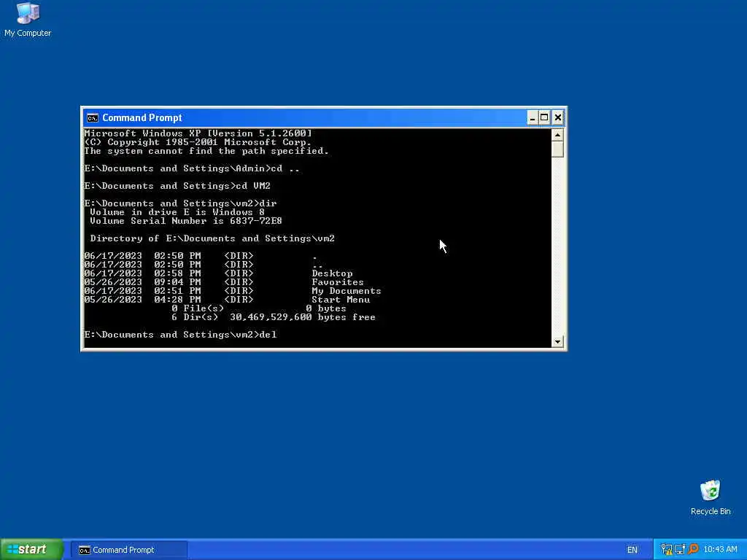This screenshot has height=560, width=747.
Task: Click the orange magnifier tray icon
Action: [693, 549]
